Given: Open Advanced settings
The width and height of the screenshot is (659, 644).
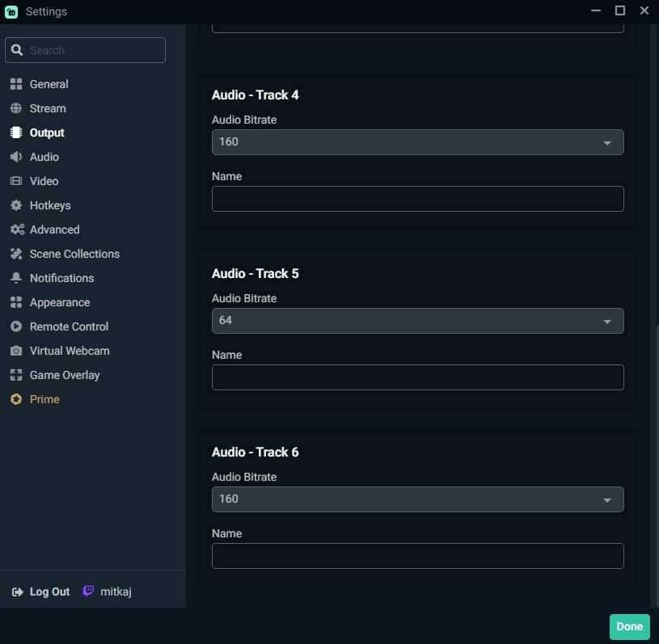Looking at the screenshot, I should click(x=55, y=229).
